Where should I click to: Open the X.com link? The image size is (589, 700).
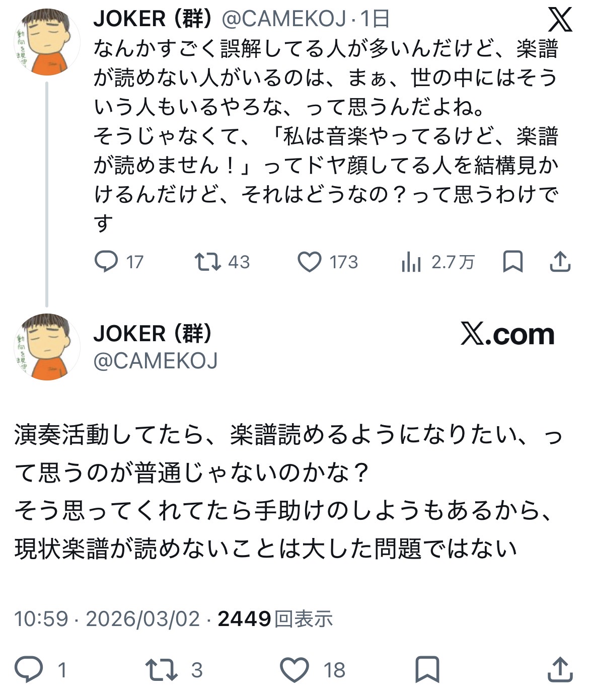point(507,334)
